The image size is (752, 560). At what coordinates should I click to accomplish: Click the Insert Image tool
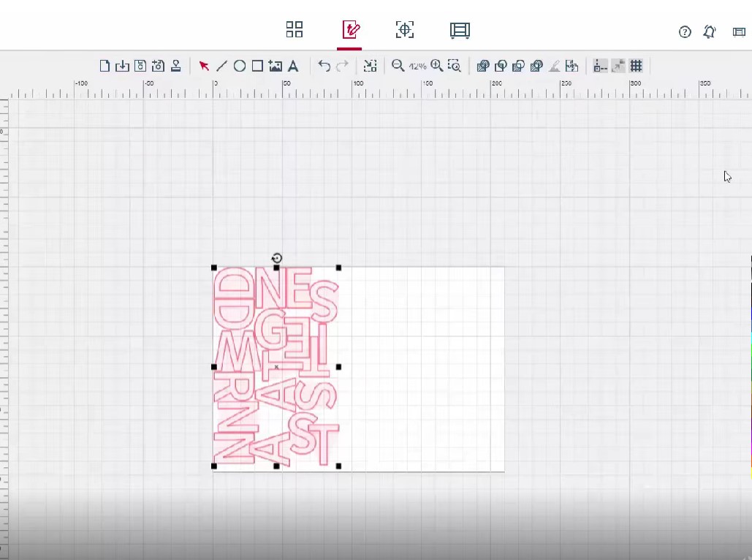[276, 66]
